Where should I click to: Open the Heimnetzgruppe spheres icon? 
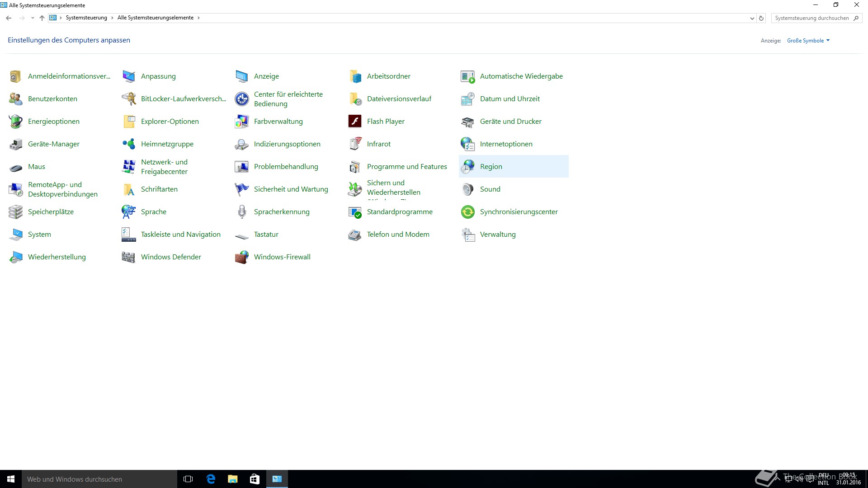pyautogui.click(x=128, y=144)
